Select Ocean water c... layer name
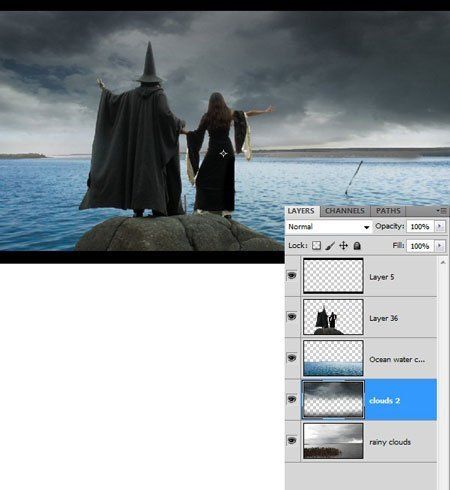Viewport: 450px width, 490px height. 397,360
